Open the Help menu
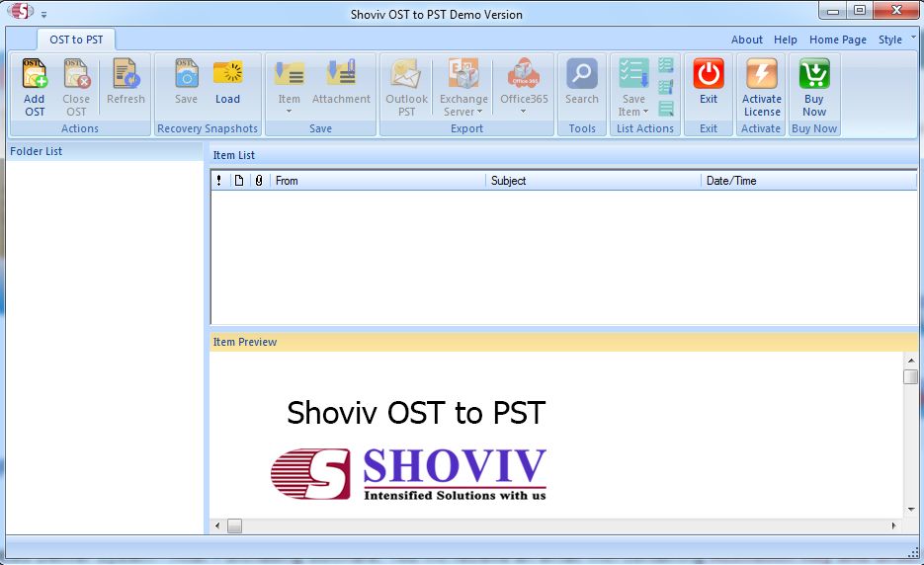The image size is (924, 565). click(x=785, y=40)
